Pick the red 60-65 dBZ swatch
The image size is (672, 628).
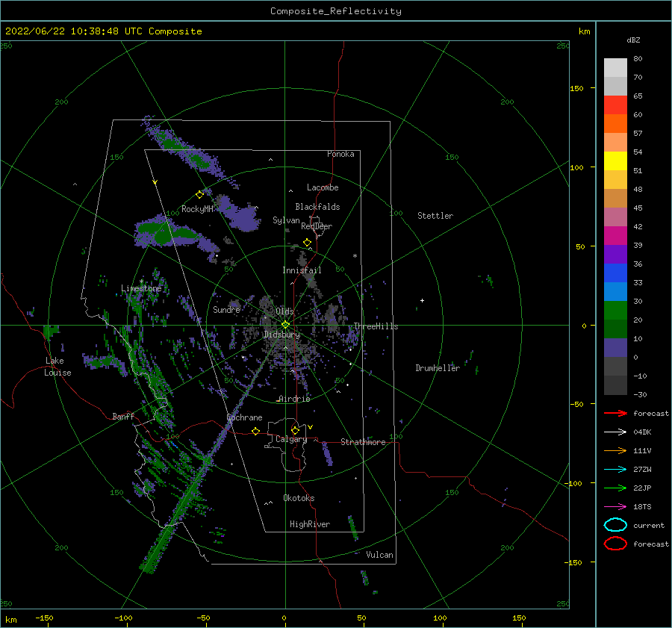615,105
